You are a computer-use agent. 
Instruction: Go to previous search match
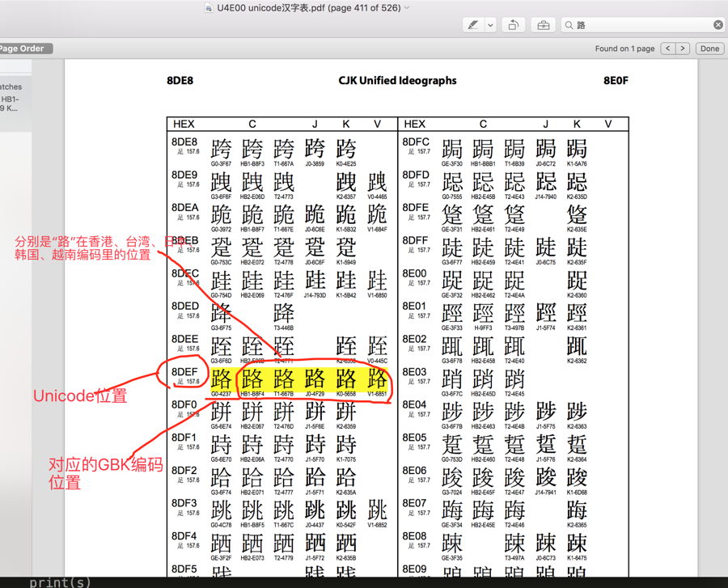668,49
